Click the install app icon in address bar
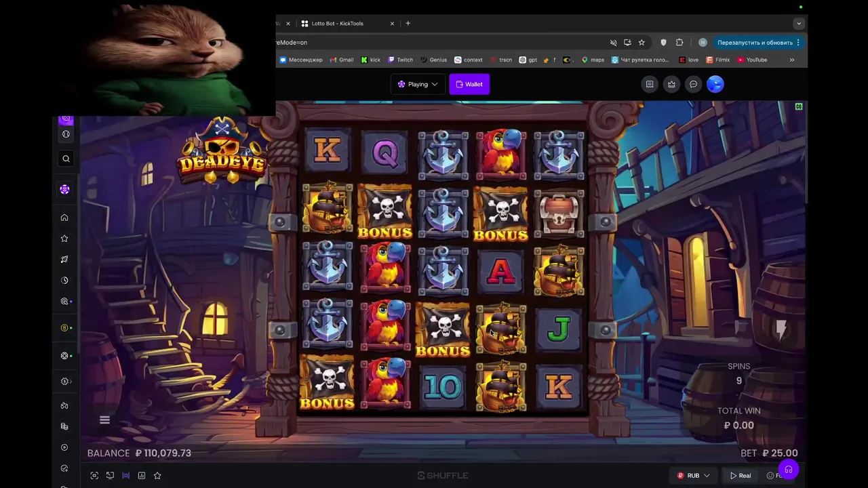868x488 pixels. click(627, 42)
